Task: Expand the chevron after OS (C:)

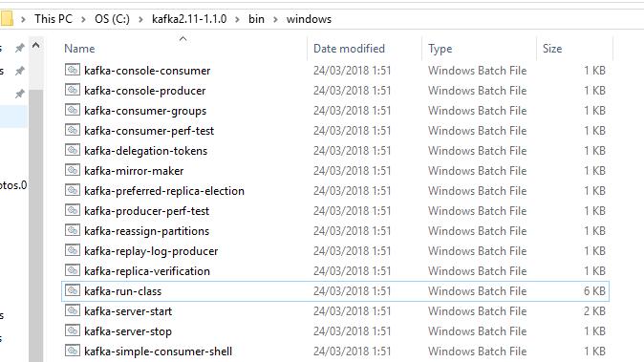Action: 140,19
